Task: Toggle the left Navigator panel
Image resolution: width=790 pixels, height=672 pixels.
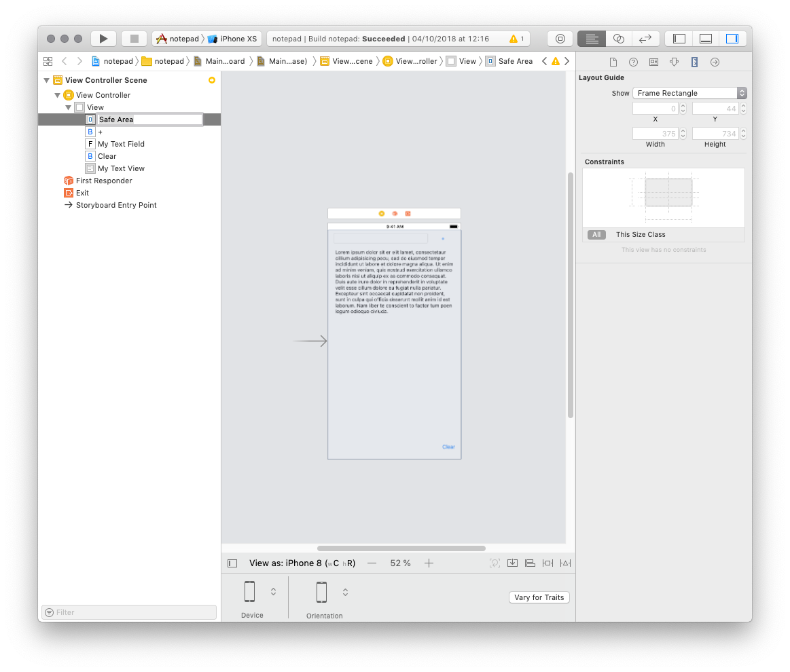Action: point(679,39)
